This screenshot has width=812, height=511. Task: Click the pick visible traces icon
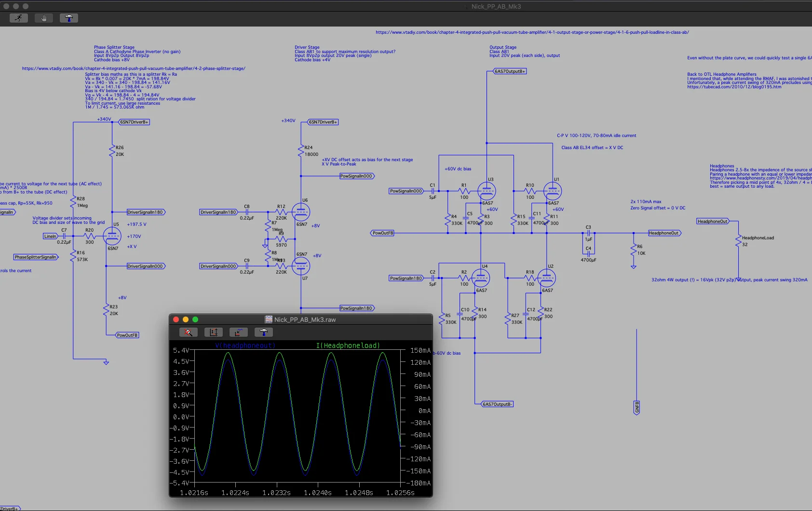click(x=239, y=332)
